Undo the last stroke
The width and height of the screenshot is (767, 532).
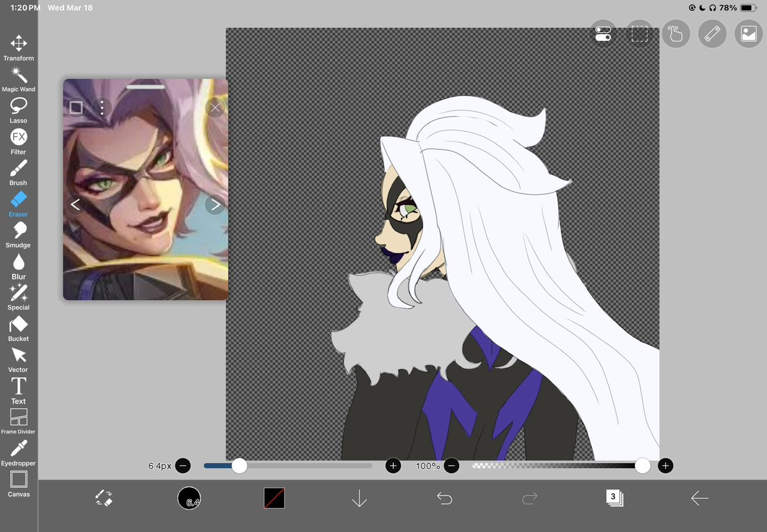[445, 498]
